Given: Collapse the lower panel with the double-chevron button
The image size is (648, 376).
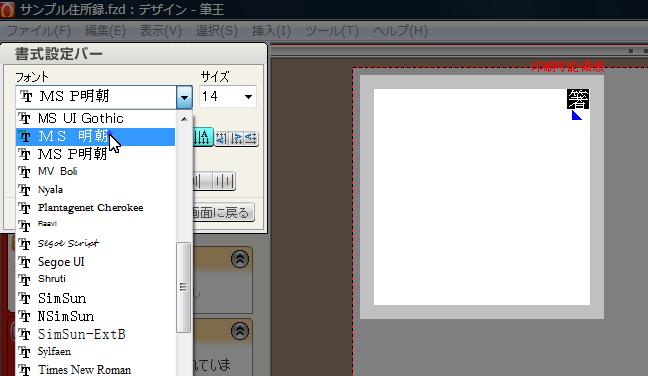Looking at the screenshot, I should (x=240, y=331).
